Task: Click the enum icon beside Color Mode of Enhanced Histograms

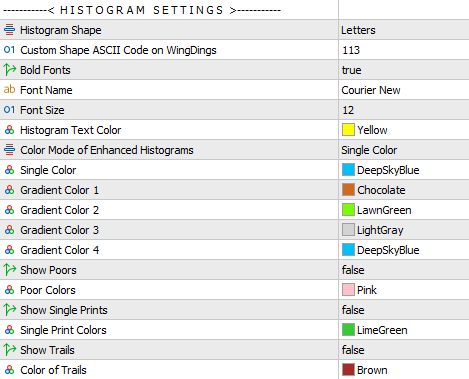Action: pos(9,150)
